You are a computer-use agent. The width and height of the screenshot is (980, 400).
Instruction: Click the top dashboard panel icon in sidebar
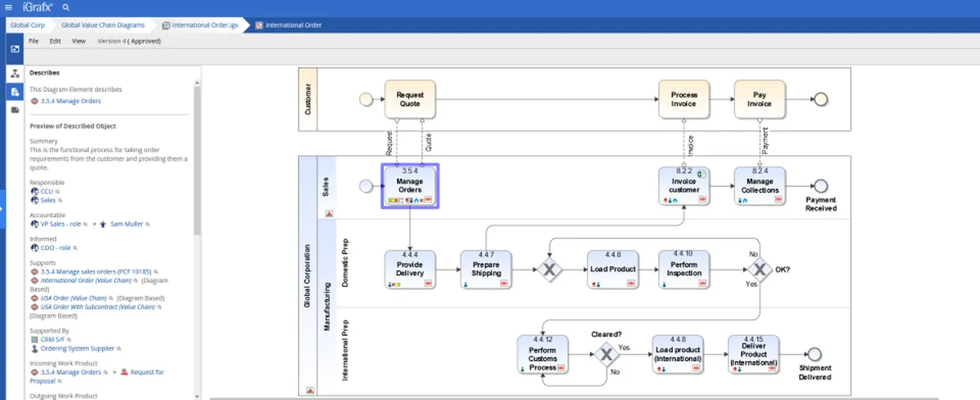[15, 49]
